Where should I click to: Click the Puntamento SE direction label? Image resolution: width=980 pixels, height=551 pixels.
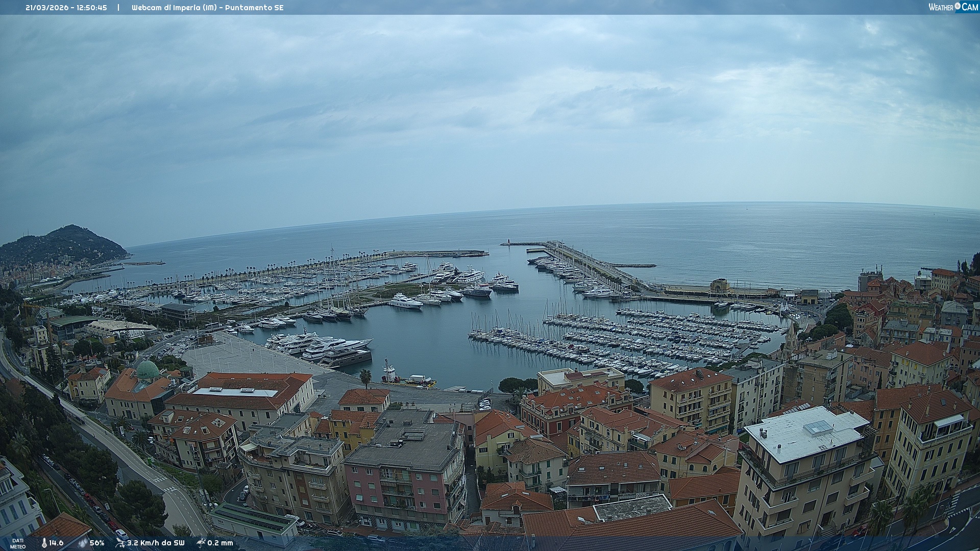click(x=254, y=8)
